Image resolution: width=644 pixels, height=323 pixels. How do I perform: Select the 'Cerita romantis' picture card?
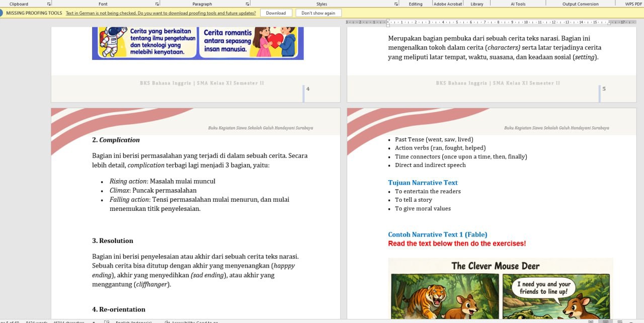tap(250, 42)
